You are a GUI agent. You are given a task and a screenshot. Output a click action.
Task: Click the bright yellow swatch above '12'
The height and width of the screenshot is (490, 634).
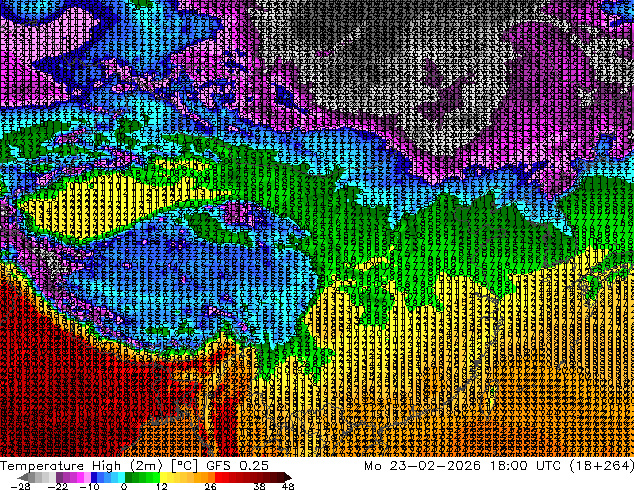163,477
